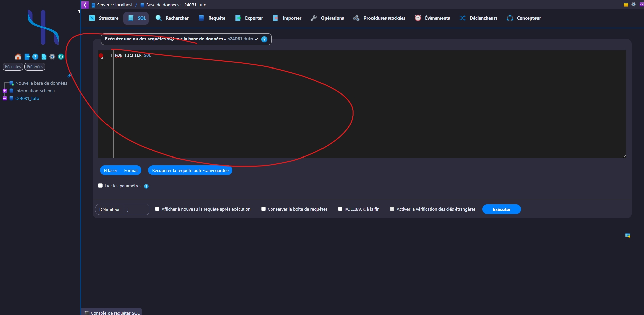Switch to the Structure tab

(104, 18)
